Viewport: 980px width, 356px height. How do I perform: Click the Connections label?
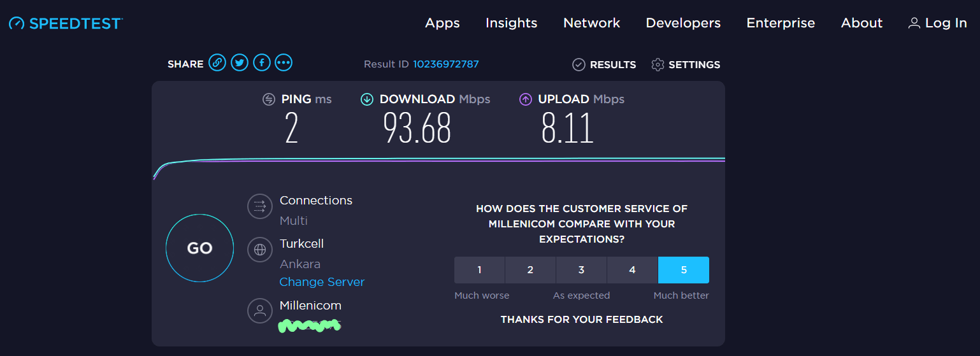pyautogui.click(x=316, y=201)
